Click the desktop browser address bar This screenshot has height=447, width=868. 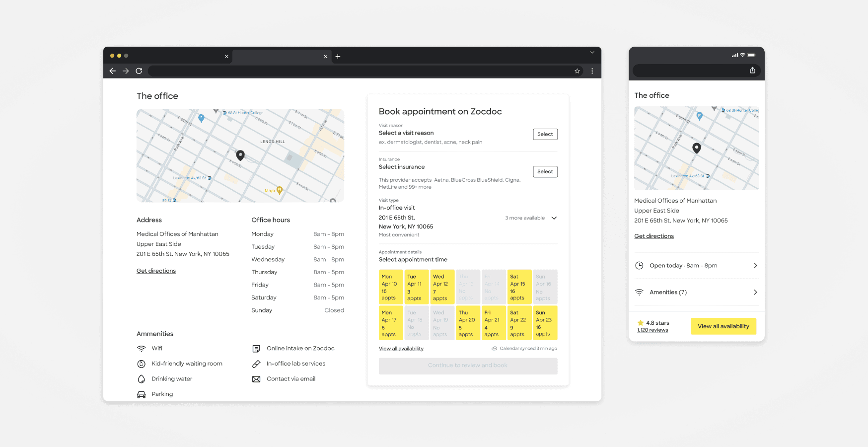[365, 71]
